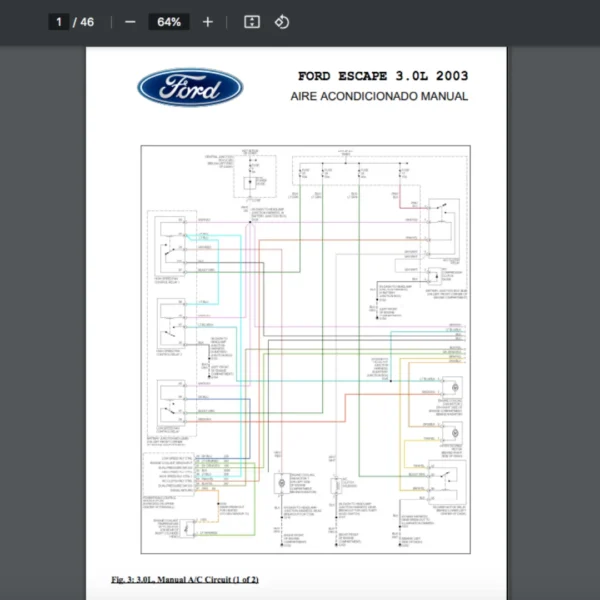Click the FORD ESCAPE 3.0L 2003 title
600x600 pixels.
coord(382,76)
